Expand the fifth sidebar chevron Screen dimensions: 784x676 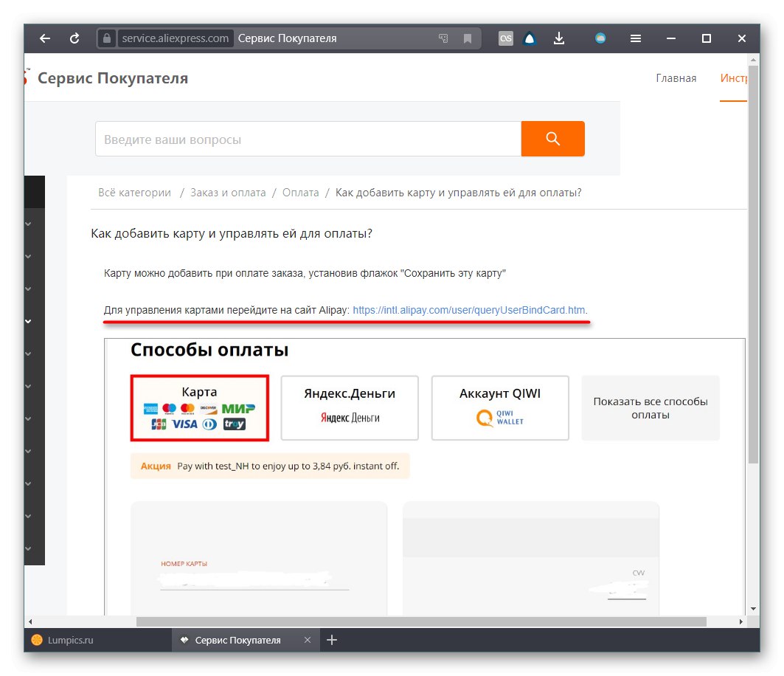pyautogui.click(x=28, y=353)
